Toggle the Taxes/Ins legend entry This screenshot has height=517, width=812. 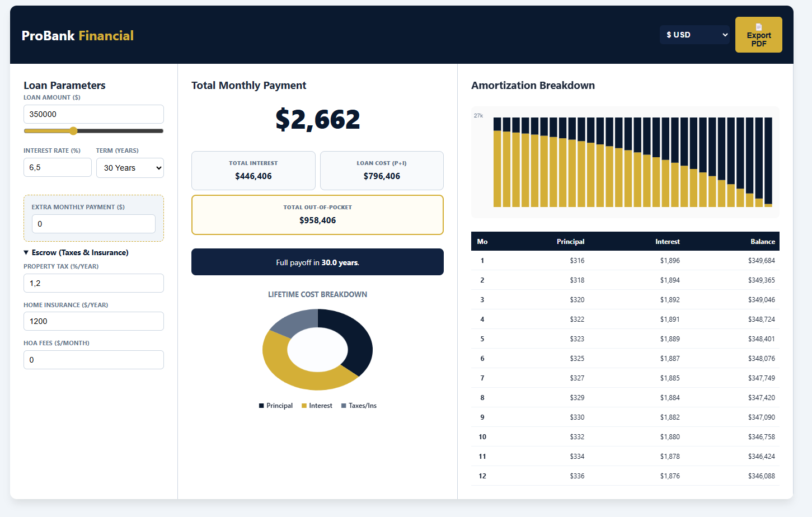tap(359, 406)
